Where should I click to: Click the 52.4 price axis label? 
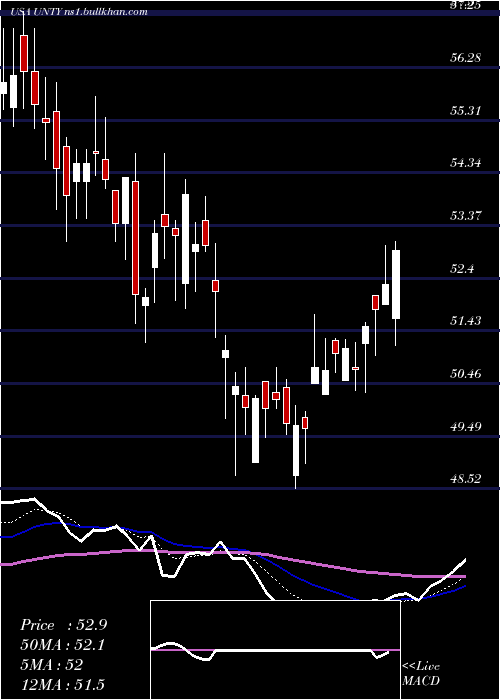462,269
